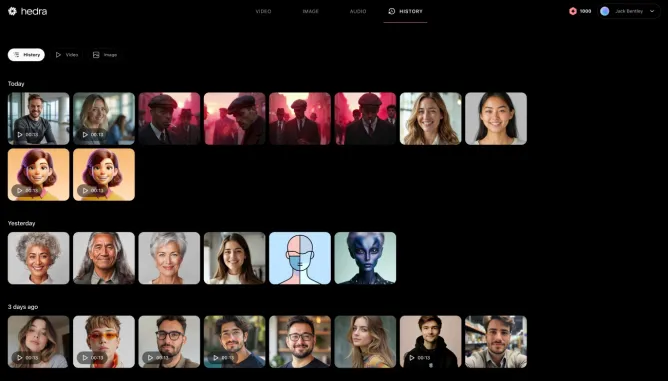Open the two-tone face illustration thumbnail

coord(300,258)
